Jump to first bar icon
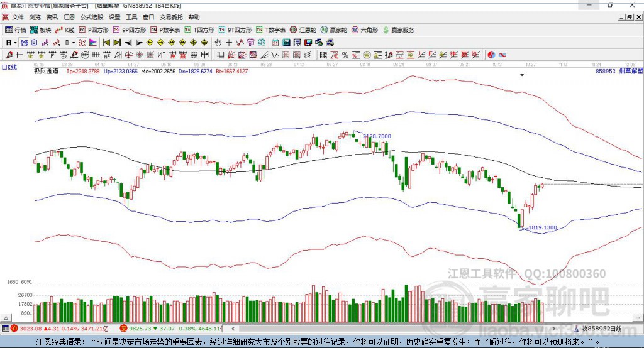 (x=106, y=43)
